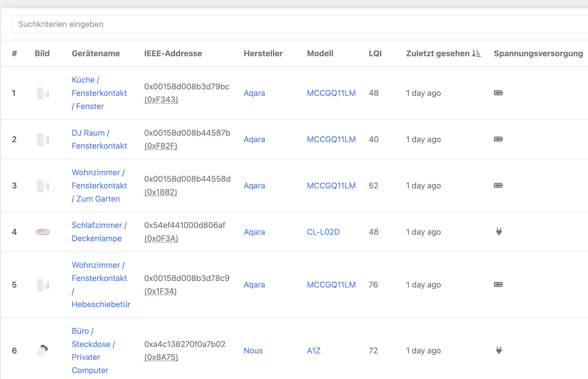Click Aqara link in Deckenlampe row
The height and width of the screenshot is (379, 588).
254,232
